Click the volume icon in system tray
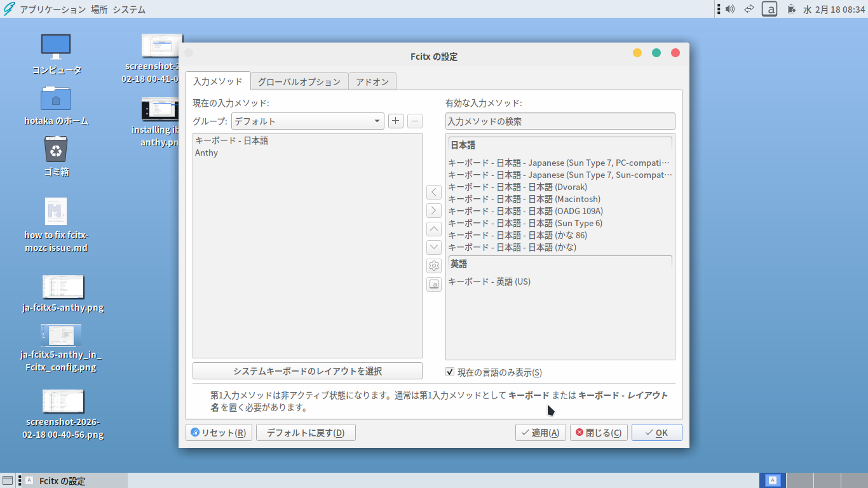The width and height of the screenshot is (868, 488). pyautogui.click(x=730, y=9)
